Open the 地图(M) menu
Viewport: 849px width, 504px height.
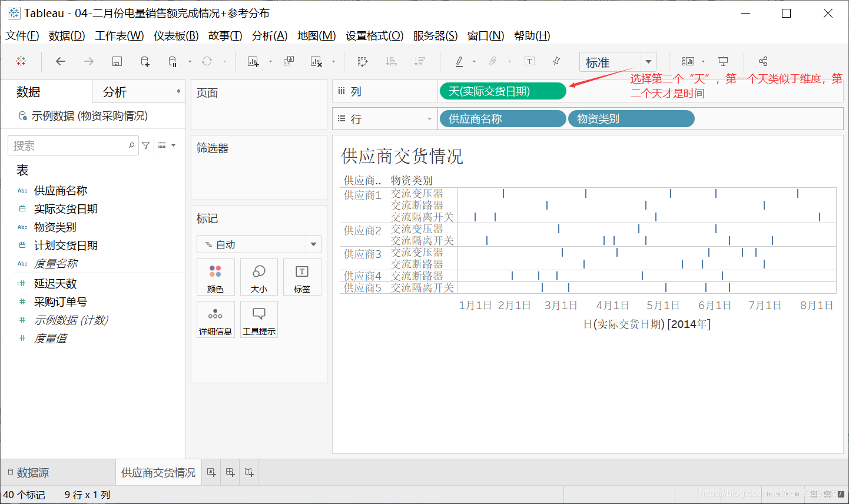click(x=317, y=36)
